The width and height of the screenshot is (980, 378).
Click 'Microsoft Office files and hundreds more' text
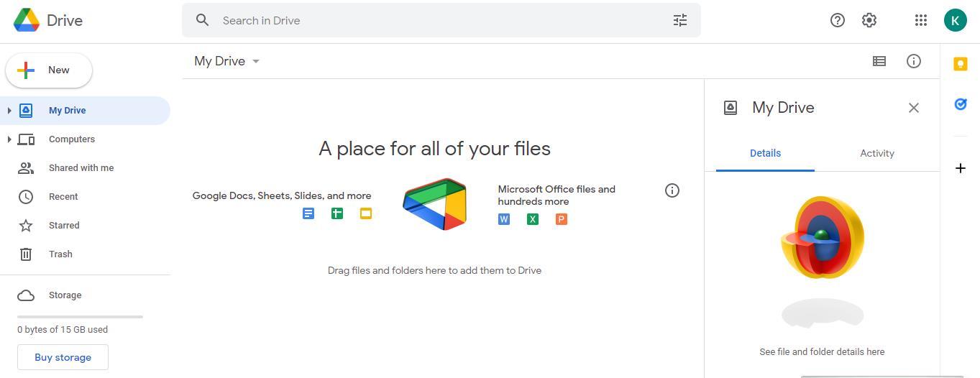(x=557, y=195)
